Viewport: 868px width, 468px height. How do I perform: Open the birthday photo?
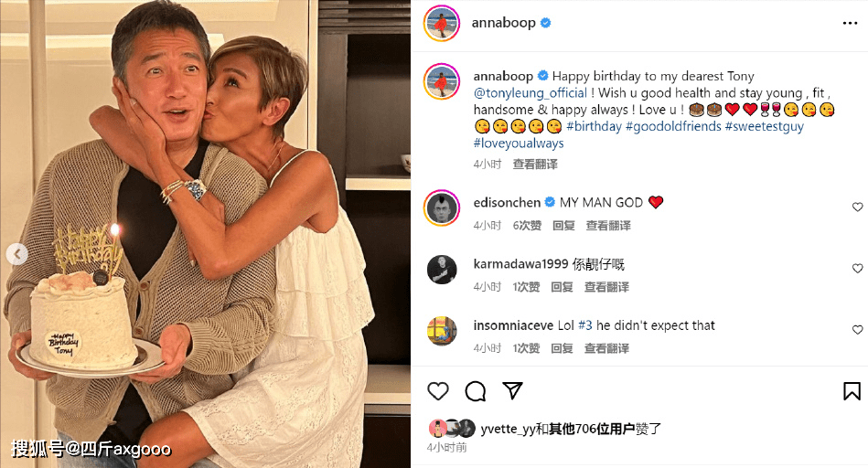click(206, 234)
